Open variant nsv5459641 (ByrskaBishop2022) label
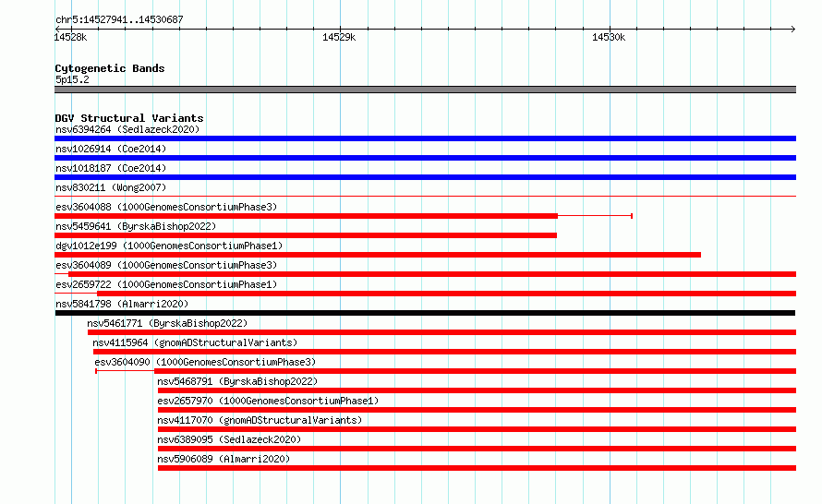The height and width of the screenshot is (504, 822). pyautogui.click(x=136, y=226)
